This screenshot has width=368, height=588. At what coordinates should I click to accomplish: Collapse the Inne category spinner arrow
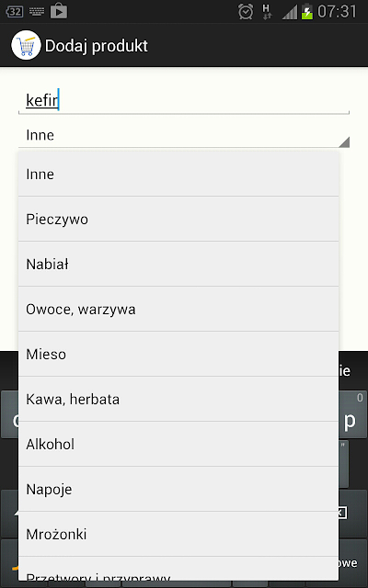coord(344,142)
